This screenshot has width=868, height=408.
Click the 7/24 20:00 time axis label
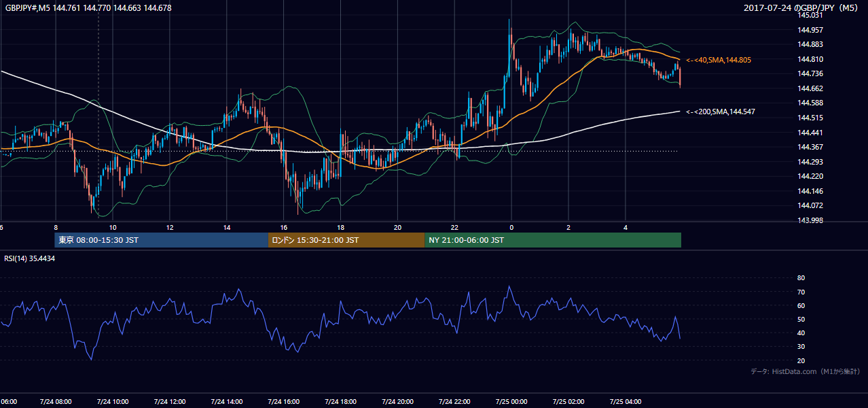(x=398, y=401)
